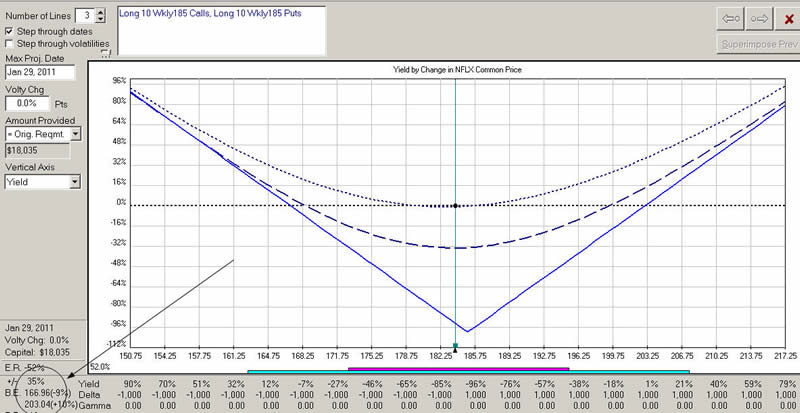This screenshot has height=413, width=800.
Task: Expand the Vertical Axis dropdown
Action: point(76,182)
